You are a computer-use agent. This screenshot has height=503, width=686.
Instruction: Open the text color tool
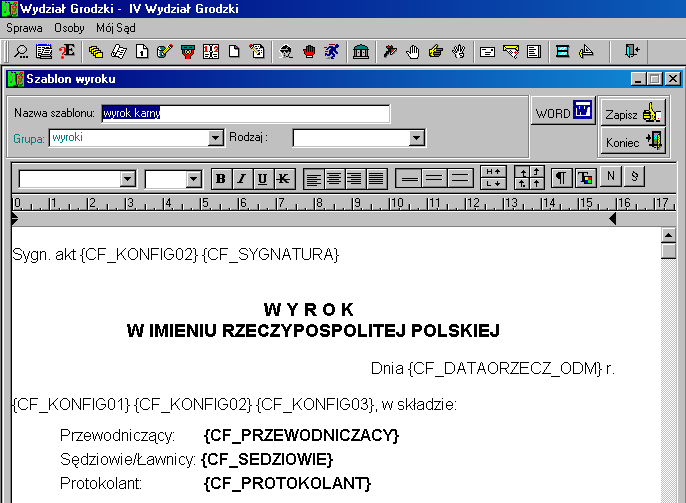(x=585, y=178)
